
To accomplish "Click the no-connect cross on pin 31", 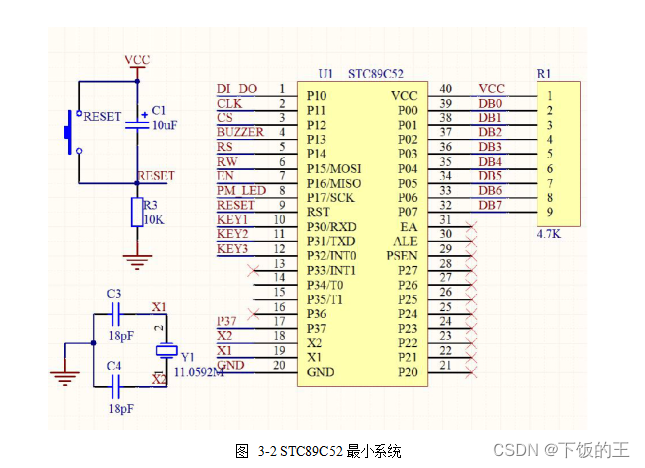I will click(471, 226).
